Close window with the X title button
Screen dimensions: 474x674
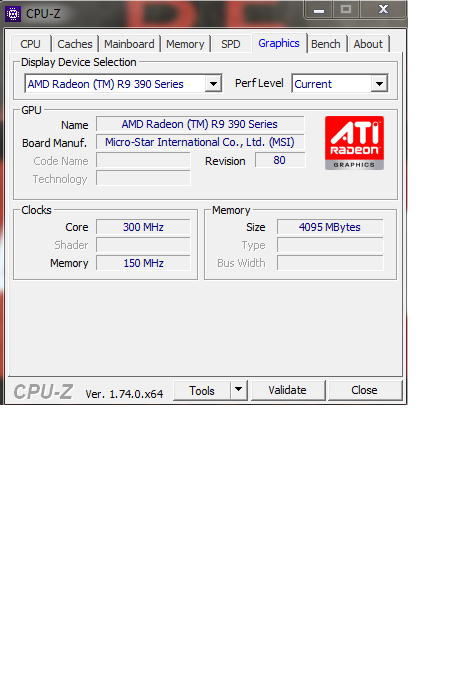click(x=383, y=10)
